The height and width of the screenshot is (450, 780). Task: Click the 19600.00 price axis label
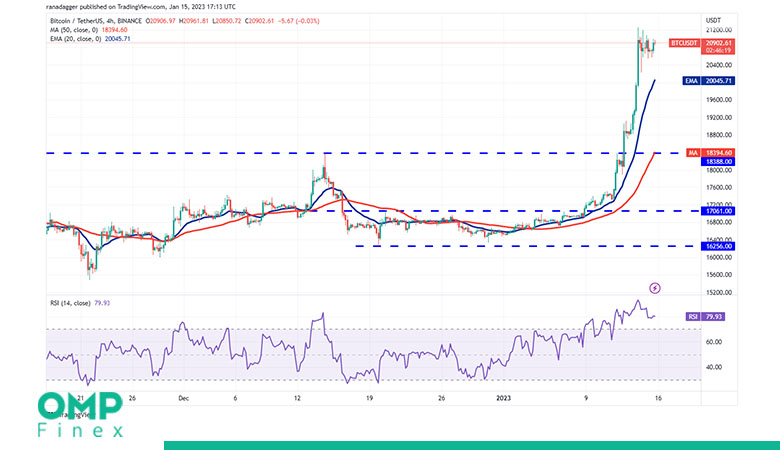(718, 100)
